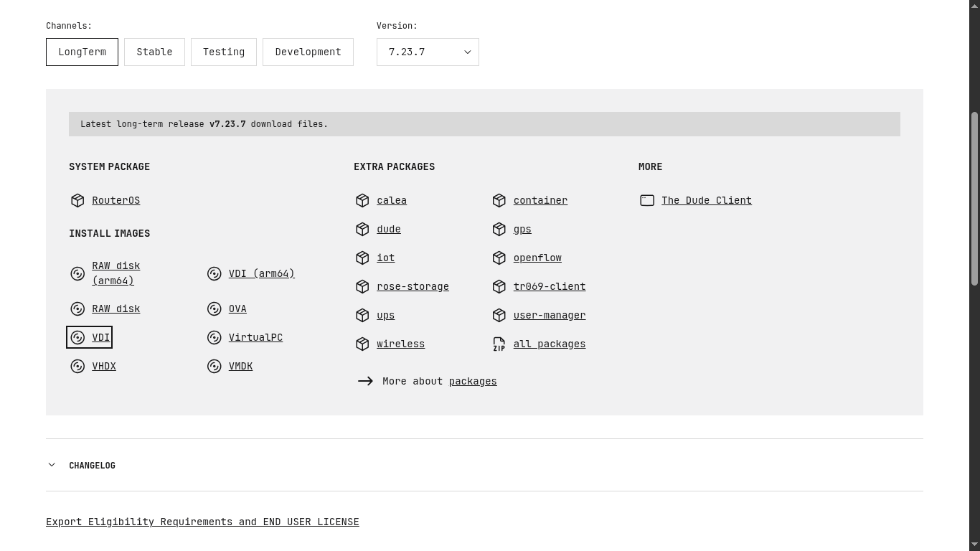Click the CHANGELOG heading text
Viewport: 980px width, 551px height.
click(92, 465)
